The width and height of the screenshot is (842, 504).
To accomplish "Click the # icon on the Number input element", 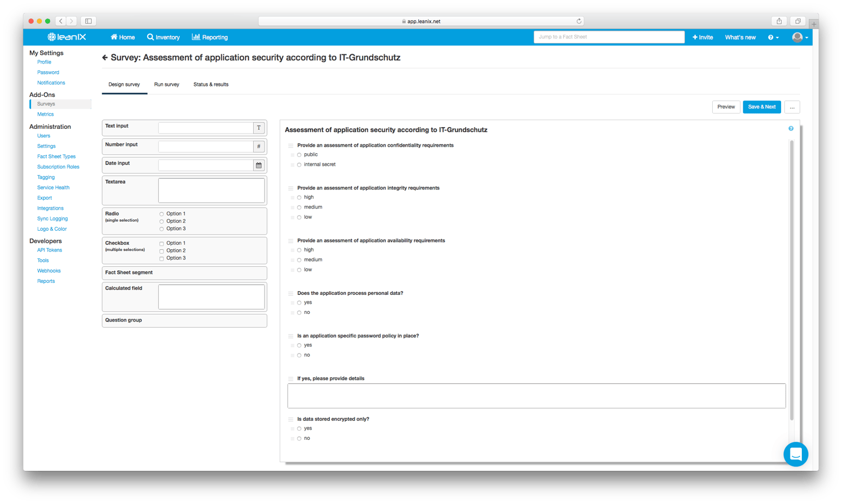I will [259, 146].
